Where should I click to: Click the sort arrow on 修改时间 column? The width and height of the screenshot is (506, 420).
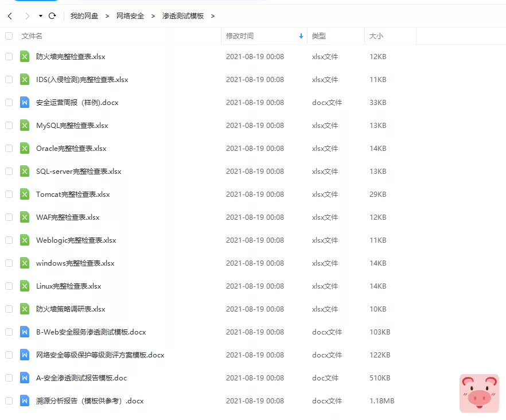point(300,36)
